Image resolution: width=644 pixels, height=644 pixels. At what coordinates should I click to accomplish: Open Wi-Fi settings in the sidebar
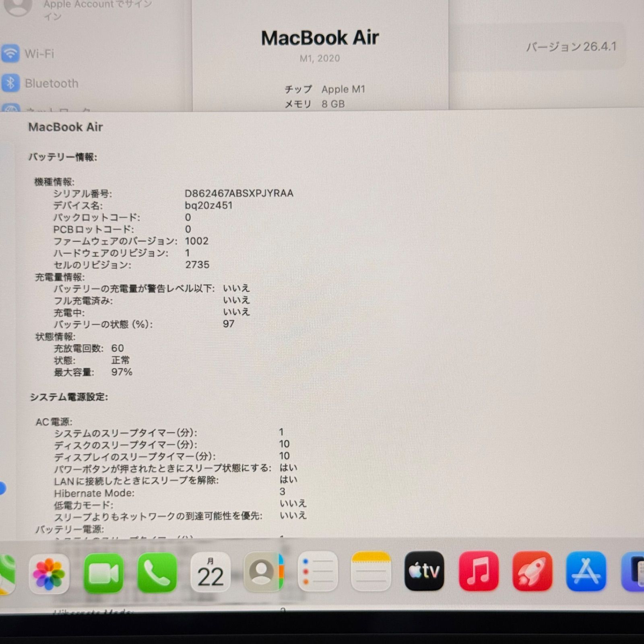pyautogui.click(x=39, y=54)
